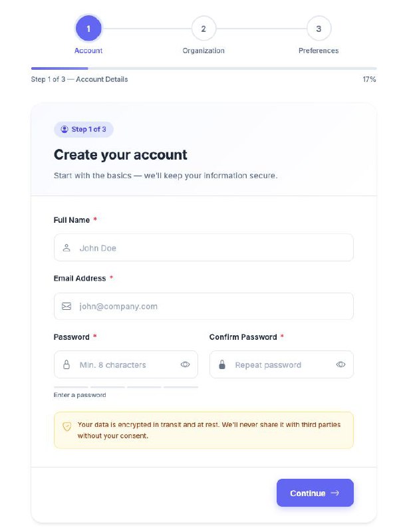Click the user icon in Step 1 of 3 badge
The width and height of the screenshot is (409, 532).
coord(64,129)
